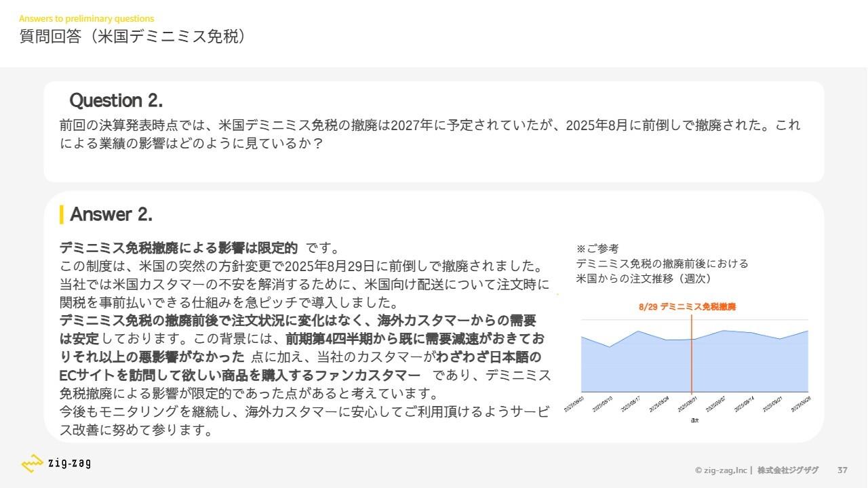Click the '※ご参考' chart note

click(597, 249)
